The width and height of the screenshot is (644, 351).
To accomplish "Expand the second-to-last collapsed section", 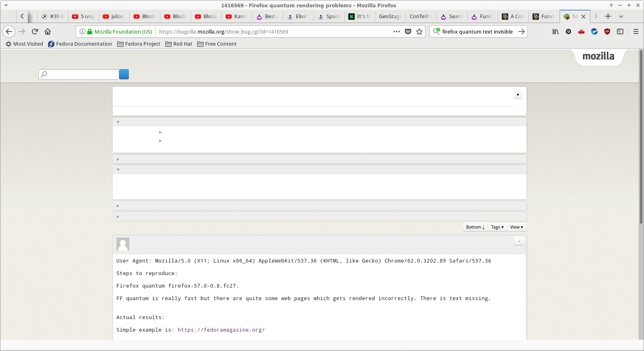I will (x=118, y=206).
